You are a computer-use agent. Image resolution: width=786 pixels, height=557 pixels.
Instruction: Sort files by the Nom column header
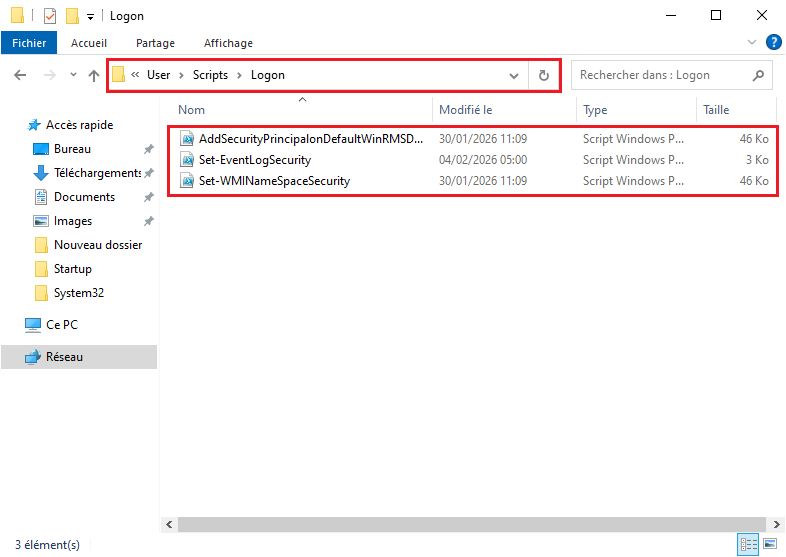click(192, 110)
